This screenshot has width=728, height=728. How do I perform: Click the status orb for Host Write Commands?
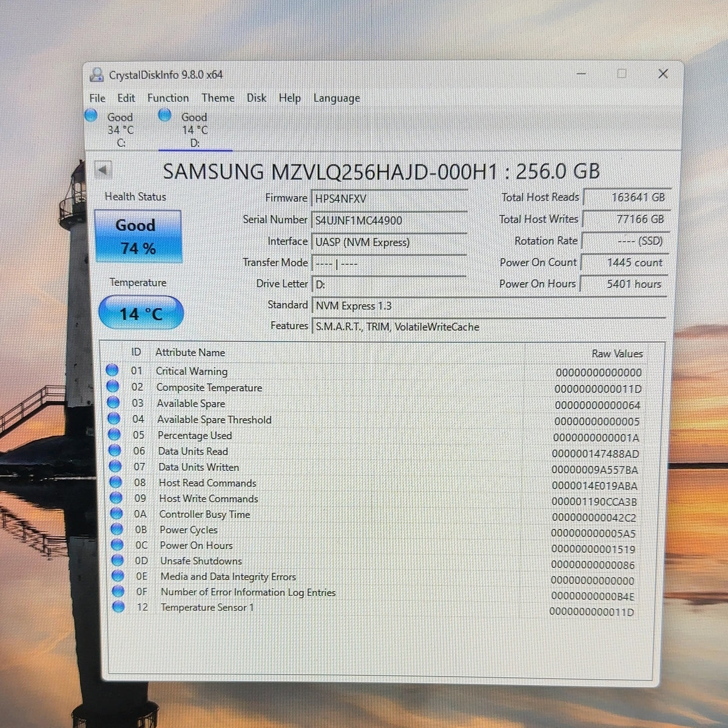click(116, 498)
